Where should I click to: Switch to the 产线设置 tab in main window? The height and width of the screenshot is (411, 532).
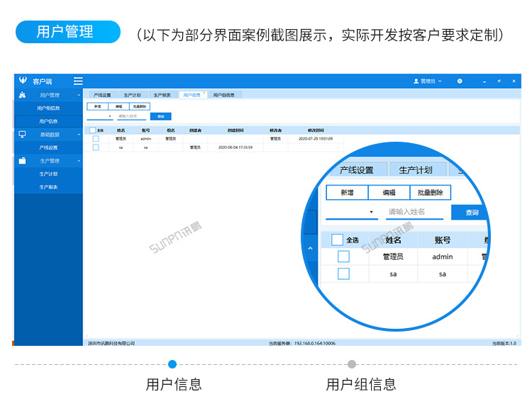(x=102, y=95)
